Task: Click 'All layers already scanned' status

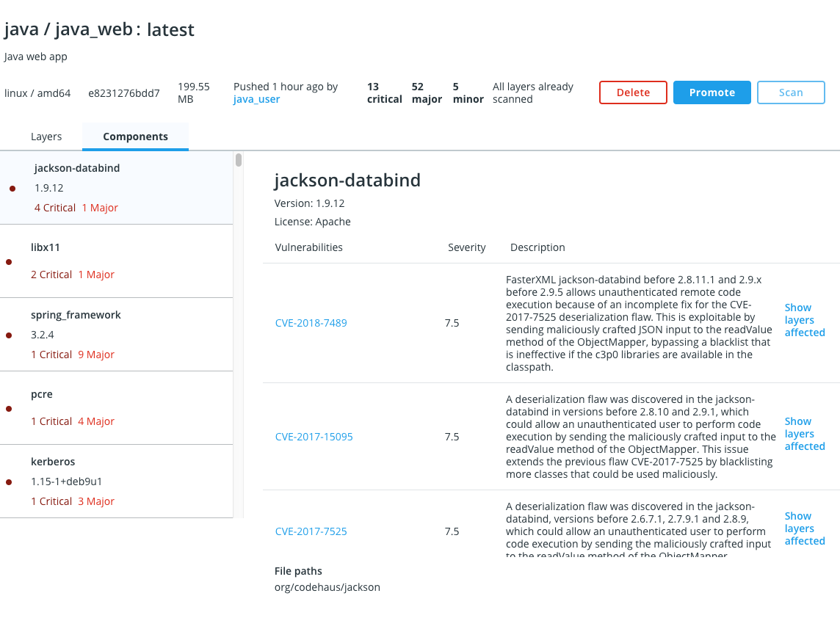Action: [532, 92]
